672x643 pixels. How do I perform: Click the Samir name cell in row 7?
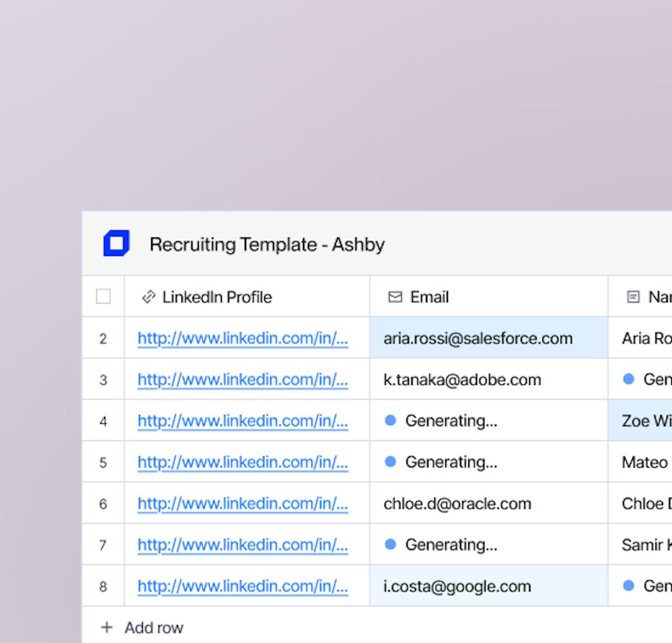pos(641,544)
